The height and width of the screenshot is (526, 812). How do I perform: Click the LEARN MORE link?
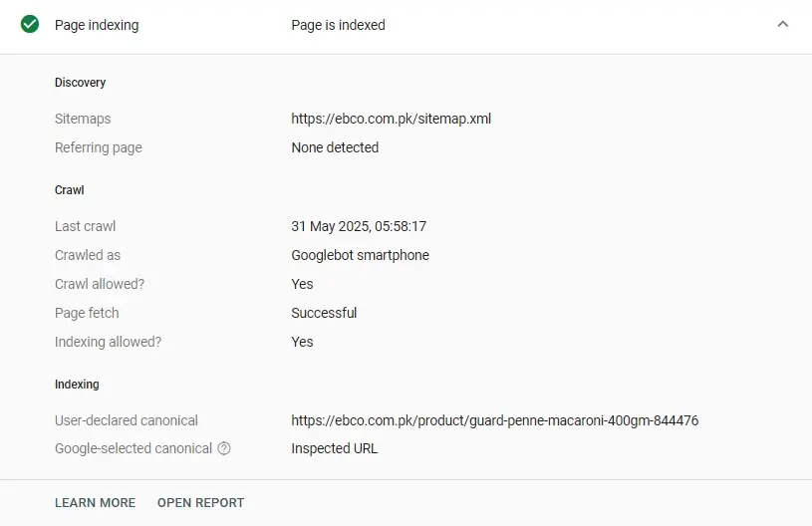95,503
